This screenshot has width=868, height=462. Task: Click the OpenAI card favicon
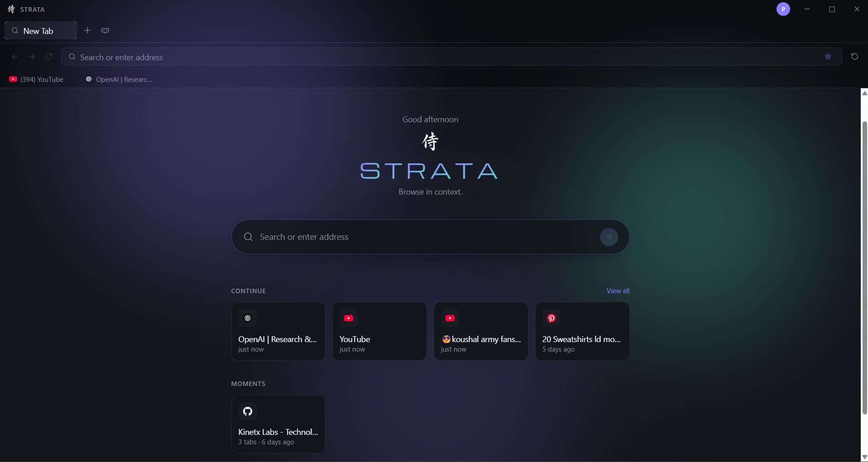pyautogui.click(x=248, y=318)
